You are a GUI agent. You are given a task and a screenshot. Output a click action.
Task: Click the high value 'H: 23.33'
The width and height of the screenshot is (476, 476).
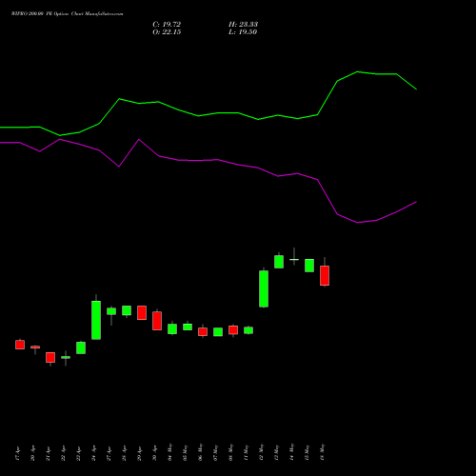(243, 25)
